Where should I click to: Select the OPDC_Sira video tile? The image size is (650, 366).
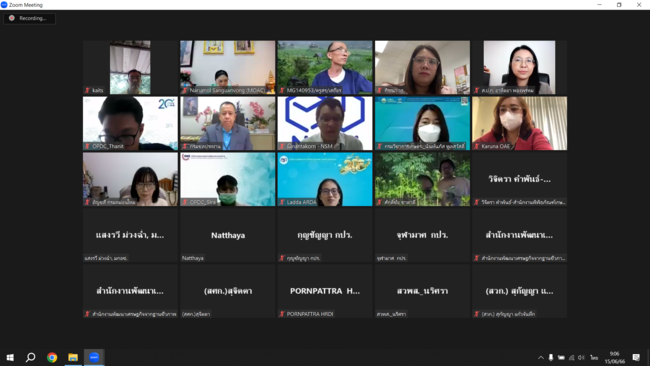pyautogui.click(x=228, y=179)
